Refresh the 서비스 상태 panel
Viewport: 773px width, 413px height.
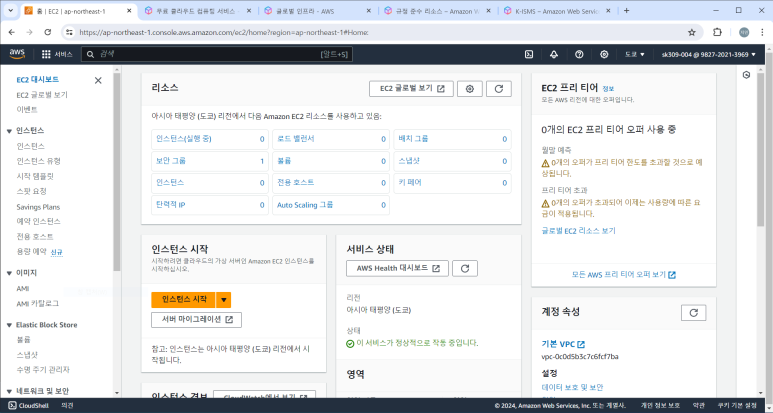tap(465, 268)
